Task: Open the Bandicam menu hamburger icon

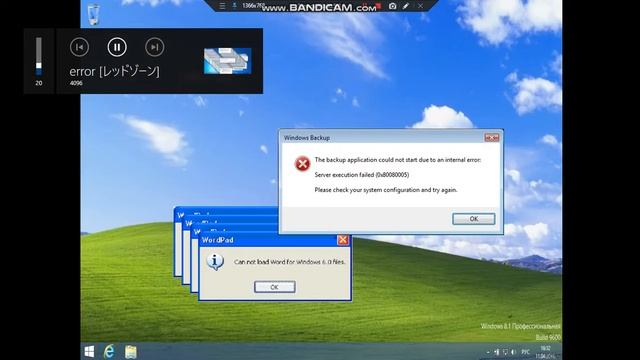Action: [x=222, y=6]
